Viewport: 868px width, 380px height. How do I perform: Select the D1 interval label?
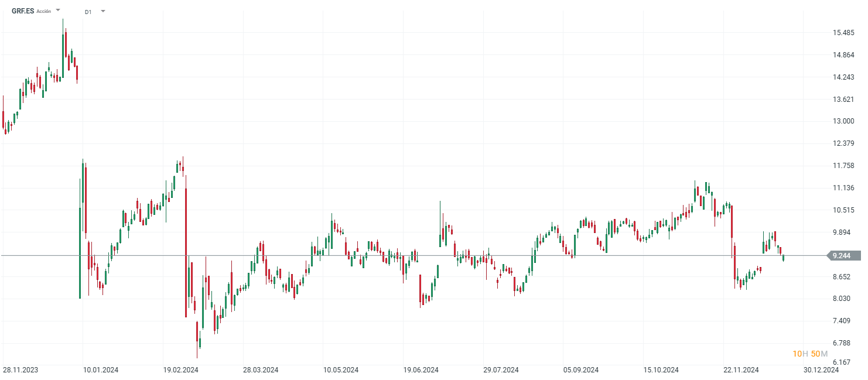[88, 11]
